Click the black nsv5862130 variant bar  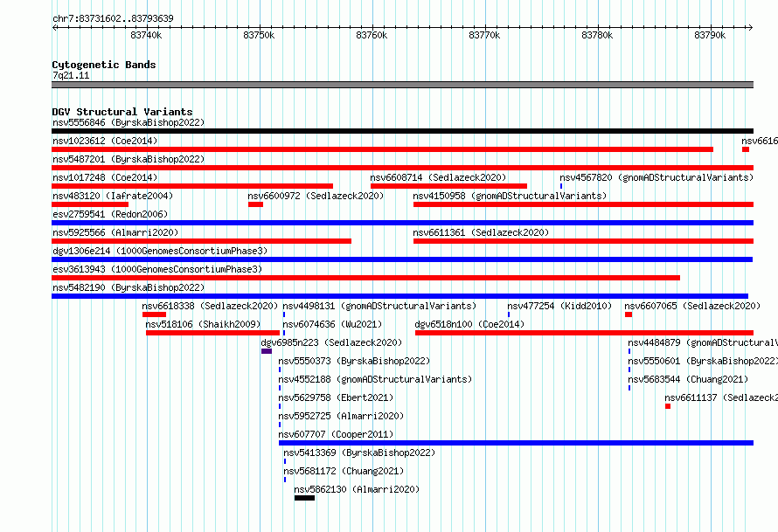[x=304, y=498]
